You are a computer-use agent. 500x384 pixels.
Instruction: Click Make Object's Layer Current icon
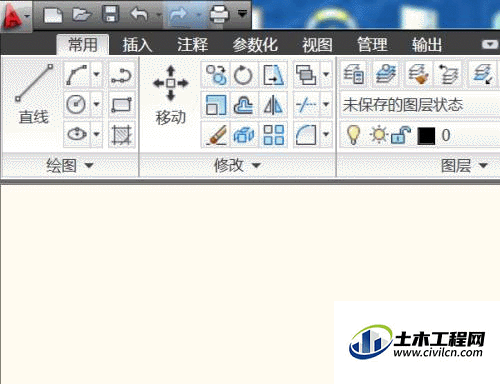click(386, 74)
